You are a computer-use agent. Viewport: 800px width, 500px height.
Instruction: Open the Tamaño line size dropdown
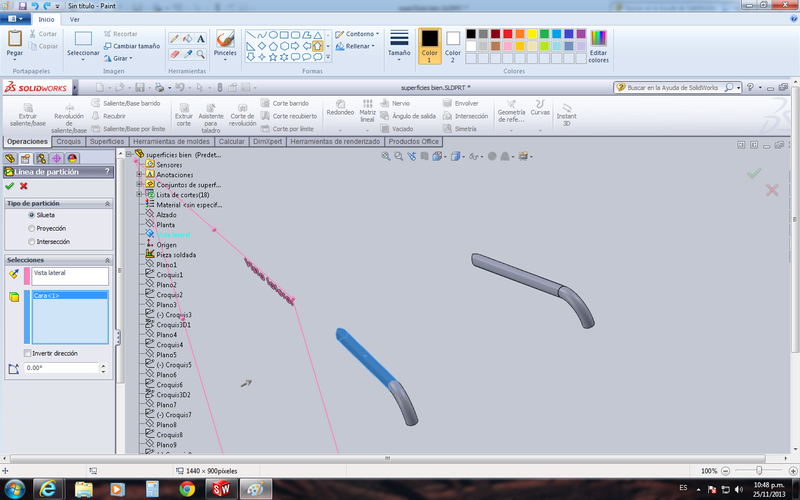[399, 45]
